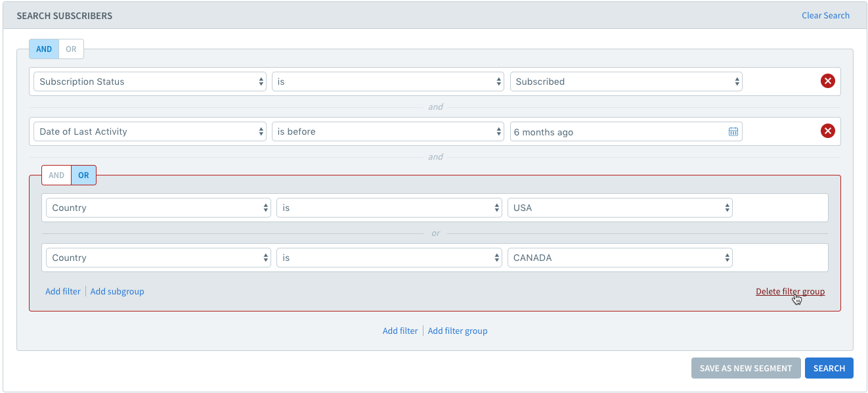Remove the Date of Last Activity filter
Viewport: 868px width, 393px height.
point(828,131)
